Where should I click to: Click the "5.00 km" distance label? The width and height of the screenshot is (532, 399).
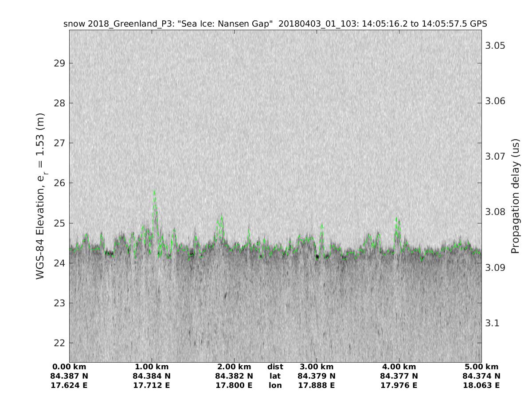pos(481,367)
